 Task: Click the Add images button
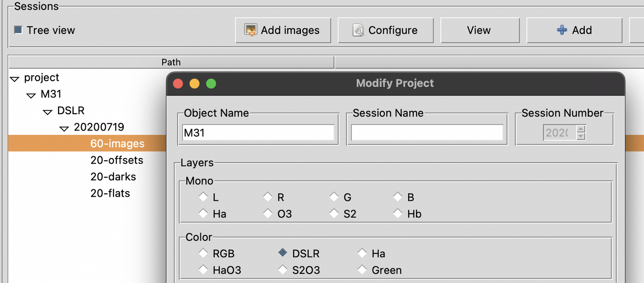(x=283, y=30)
